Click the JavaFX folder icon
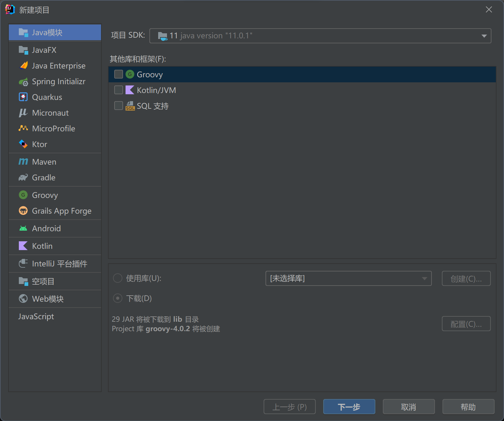The width and height of the screenshot is (504, 421). pos(23,50)
